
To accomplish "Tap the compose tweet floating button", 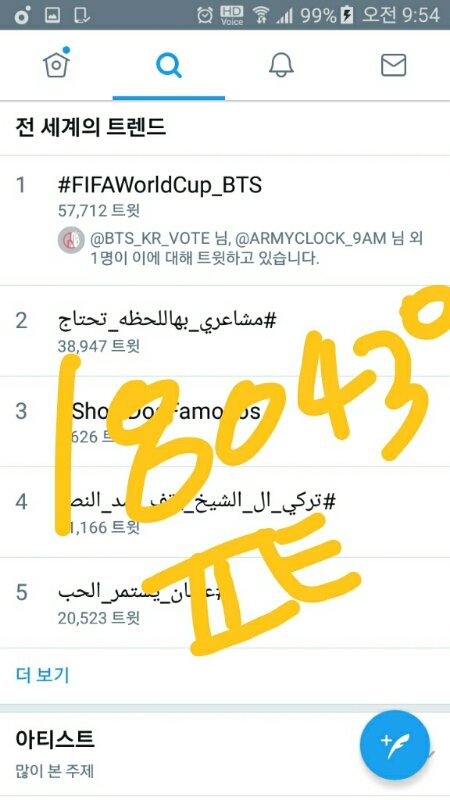I will 395,745.
